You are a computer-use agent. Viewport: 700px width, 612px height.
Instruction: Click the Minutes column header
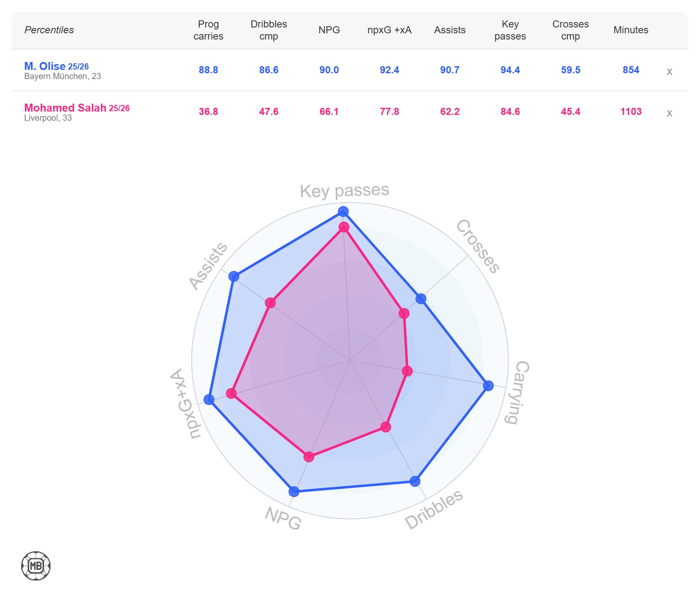631,30
